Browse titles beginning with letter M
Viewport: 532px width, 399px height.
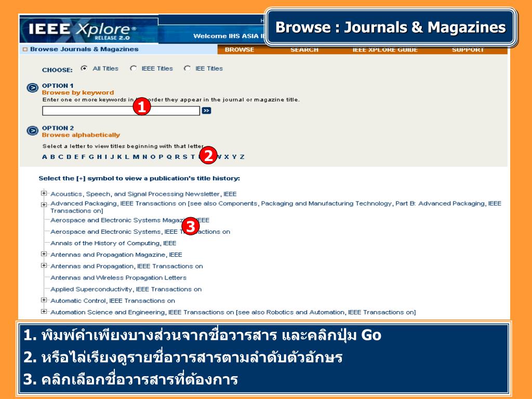136,157
